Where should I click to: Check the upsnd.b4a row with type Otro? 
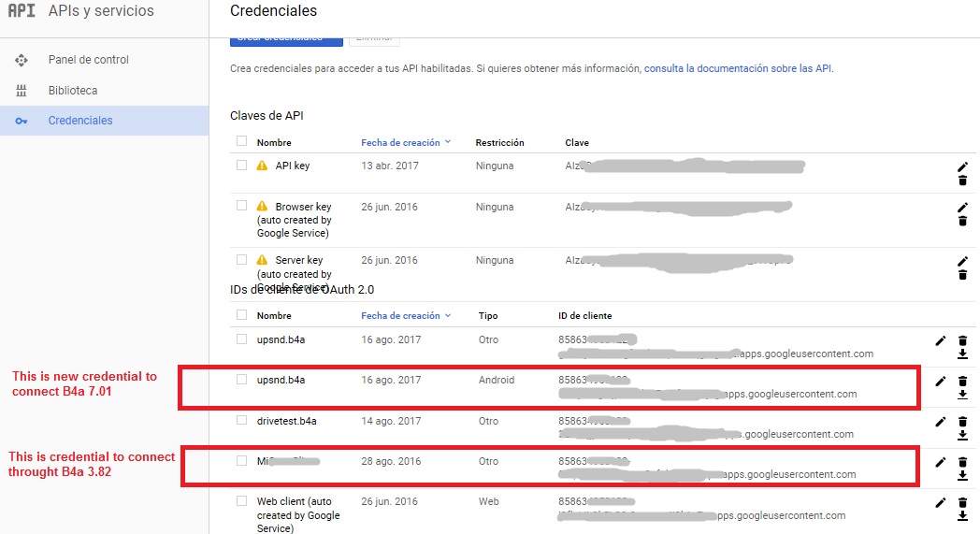[x=241, y=339]
